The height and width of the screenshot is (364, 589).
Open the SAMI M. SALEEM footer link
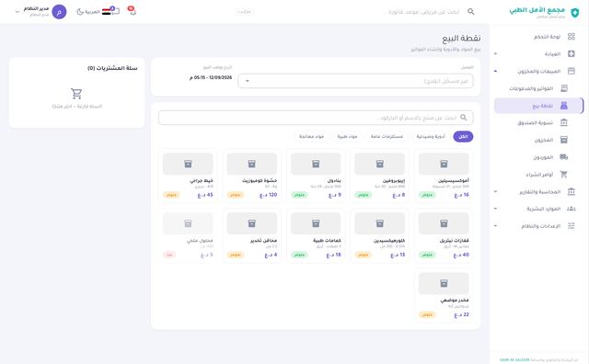[x=514, y=360]
